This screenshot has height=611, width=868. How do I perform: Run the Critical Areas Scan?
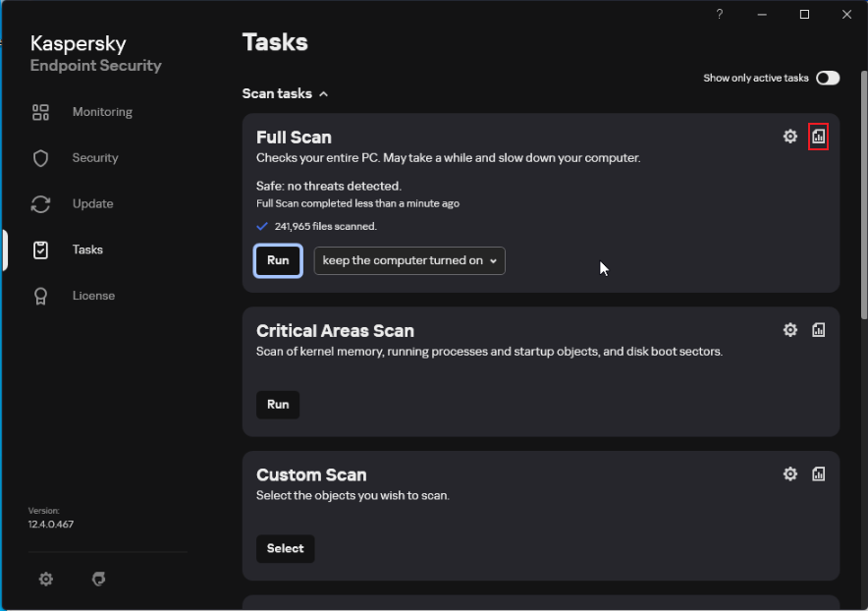(x=278, y=405)
